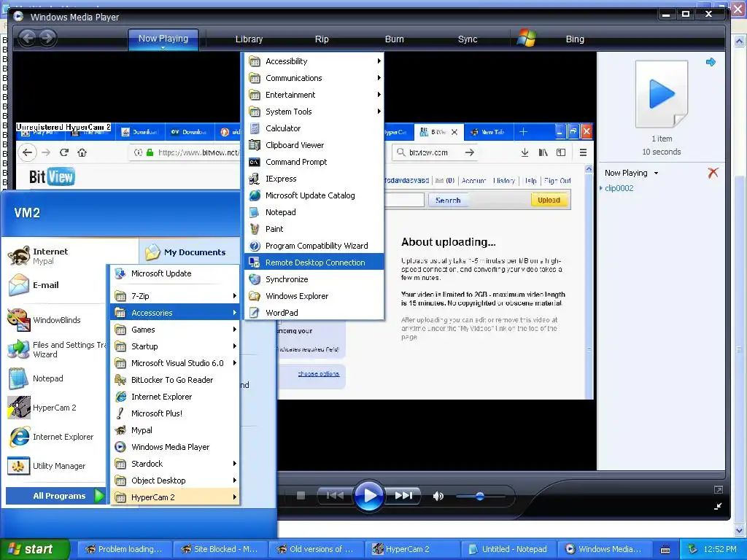Viewport: 747px width, 560px height.
Task: Clear the playlist with the red X
Action: 713,172
